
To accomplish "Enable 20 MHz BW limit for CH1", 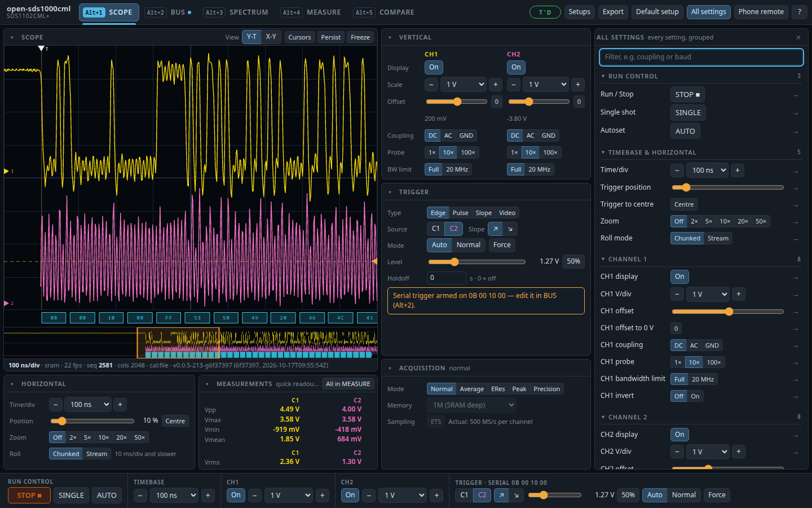I will point(457,169).
